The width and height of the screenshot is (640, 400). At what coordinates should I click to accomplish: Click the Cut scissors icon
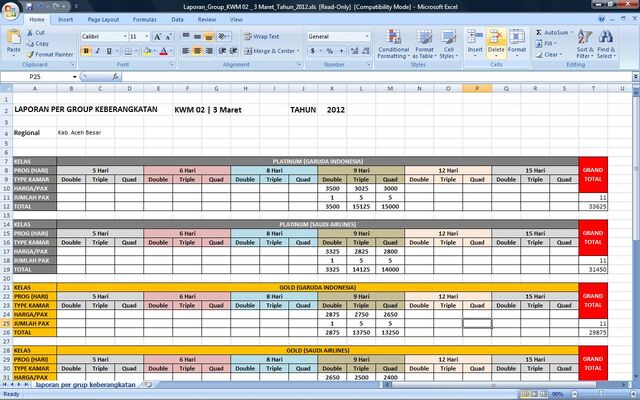pos(30,32)
